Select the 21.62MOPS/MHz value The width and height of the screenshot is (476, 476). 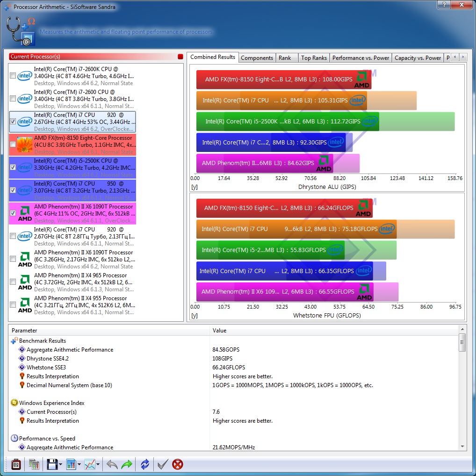pos(234,447)
